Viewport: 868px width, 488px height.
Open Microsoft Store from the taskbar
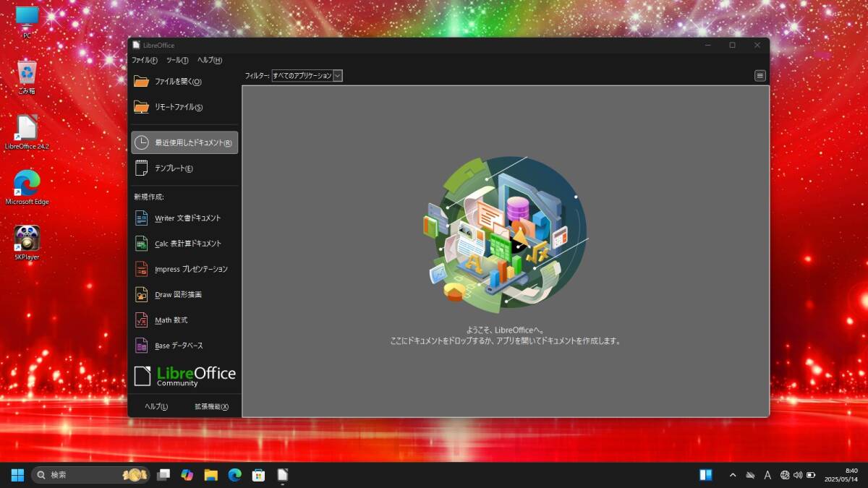[258, 475]
